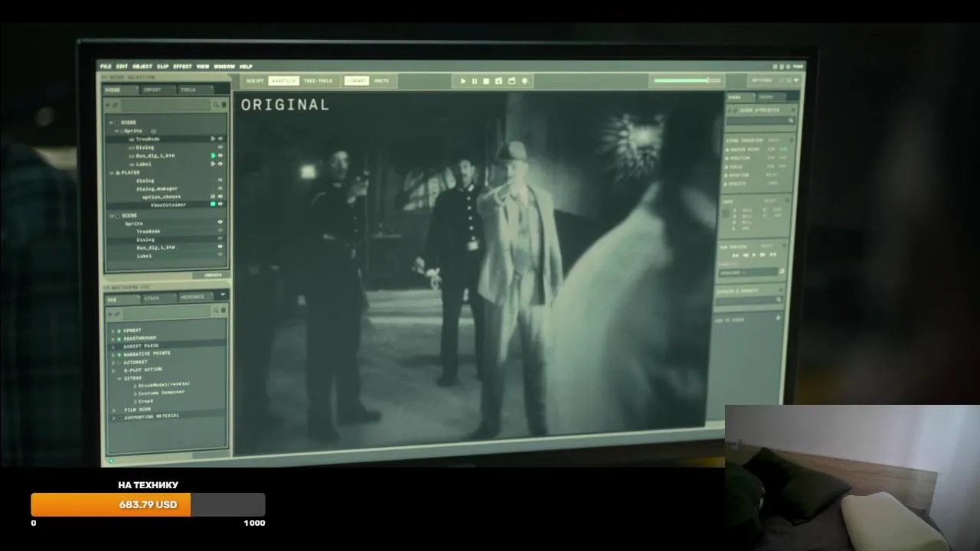
Task: Collapse the upper Sprite node
Action: coord(116,131)
